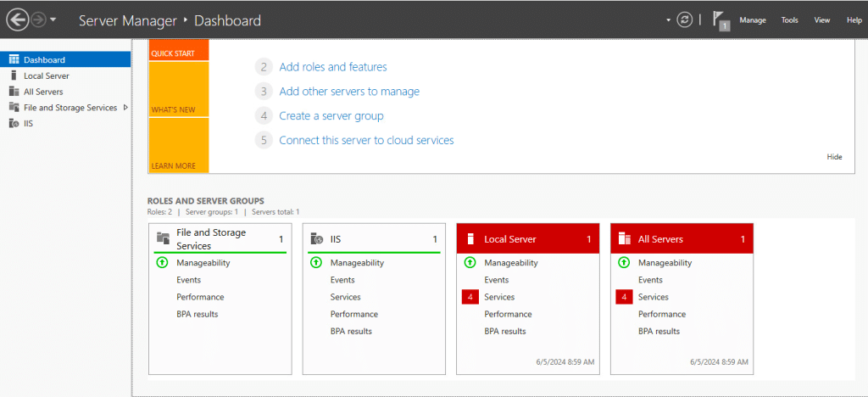The image size is (868, 397).
Task: Open the Manage menu
Action: click(x=753, y=20)
